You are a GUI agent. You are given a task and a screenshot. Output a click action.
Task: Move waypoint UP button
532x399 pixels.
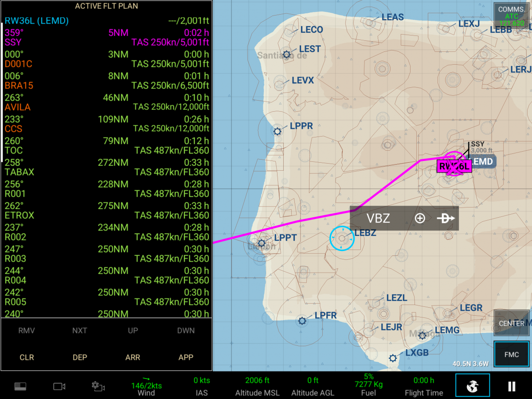point(133,331)
